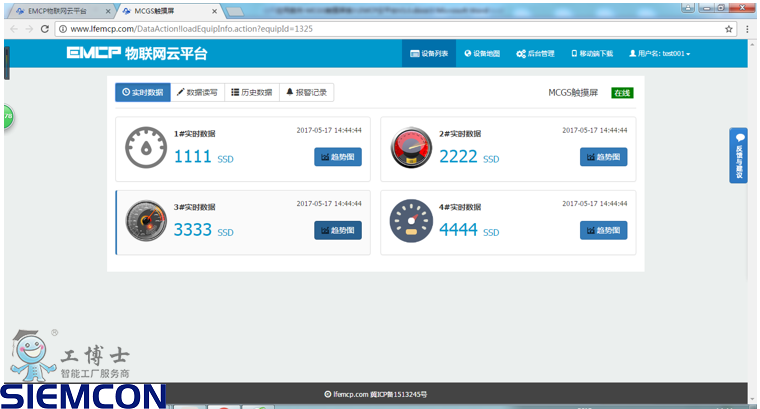Click the value 1111 SSD
This screenshot has height=409, width=760.
[x=204, y=157]
